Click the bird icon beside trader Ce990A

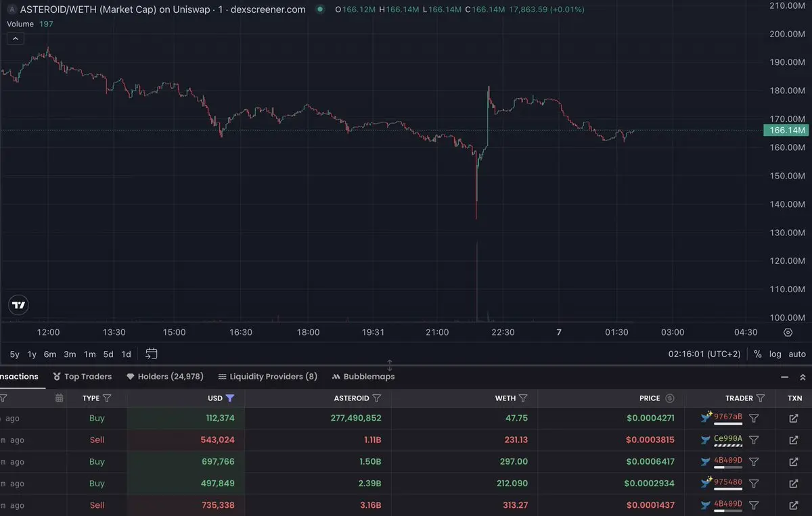(x=706, y=440)
